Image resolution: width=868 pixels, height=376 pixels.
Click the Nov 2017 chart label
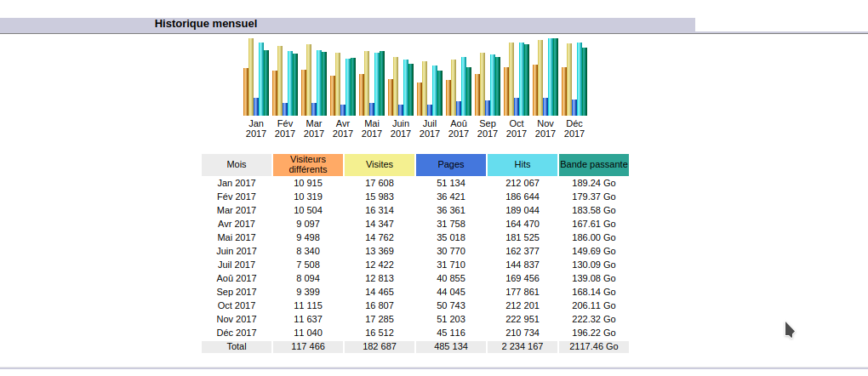coord(545,128)
